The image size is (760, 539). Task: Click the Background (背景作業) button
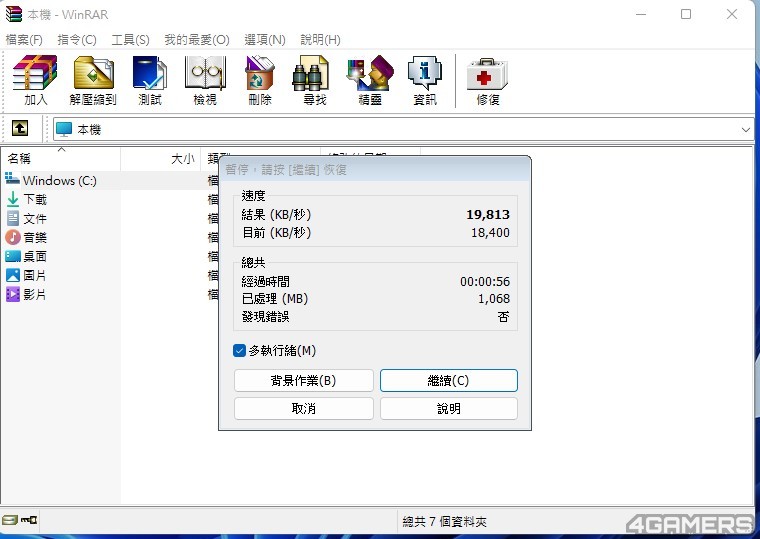pyautogui.click(x=303, y=380)
